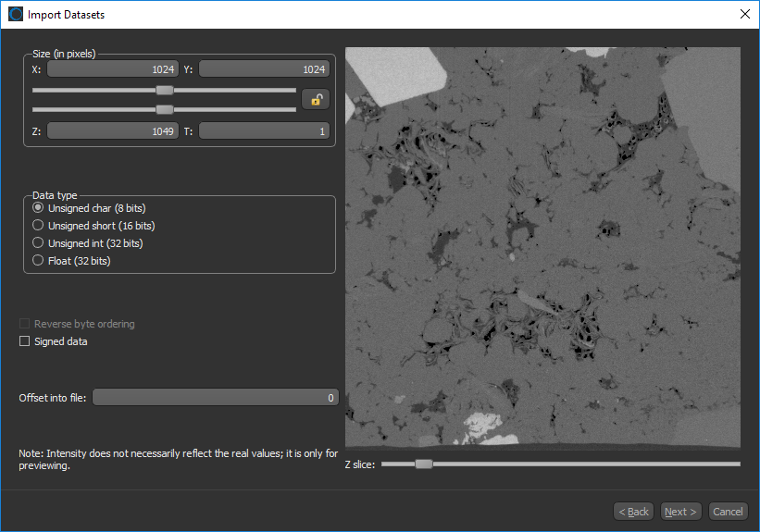This screenshot has height=532, width=760.
Task: Click the T size input field
Action: click(263, 131)
